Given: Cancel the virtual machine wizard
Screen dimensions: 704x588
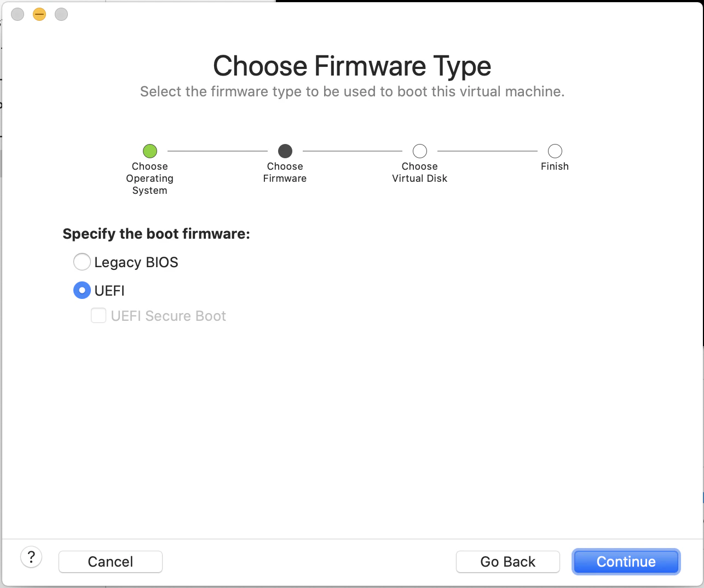Looking at the screenshot, I should click(111, 562).
